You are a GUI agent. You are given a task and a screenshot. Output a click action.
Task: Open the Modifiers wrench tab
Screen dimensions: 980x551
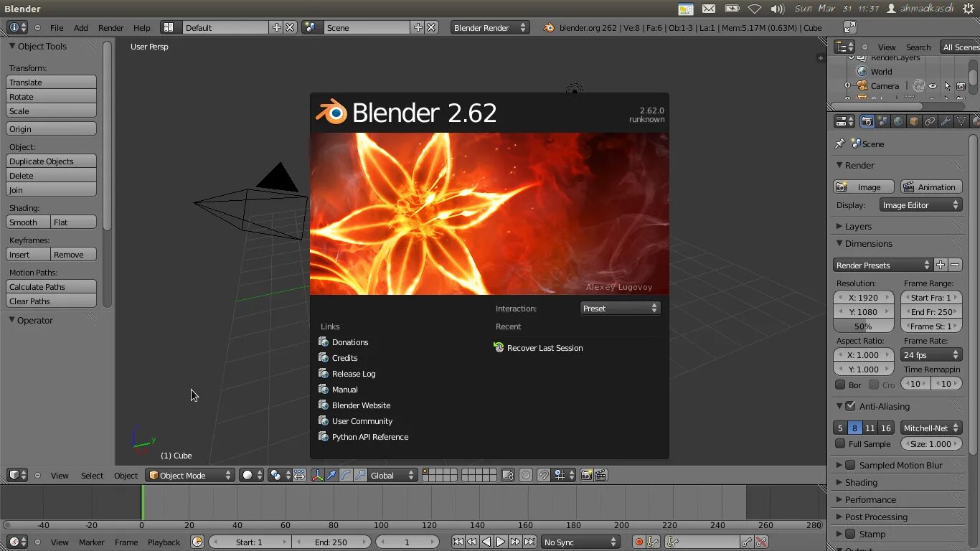click(946, 121)
